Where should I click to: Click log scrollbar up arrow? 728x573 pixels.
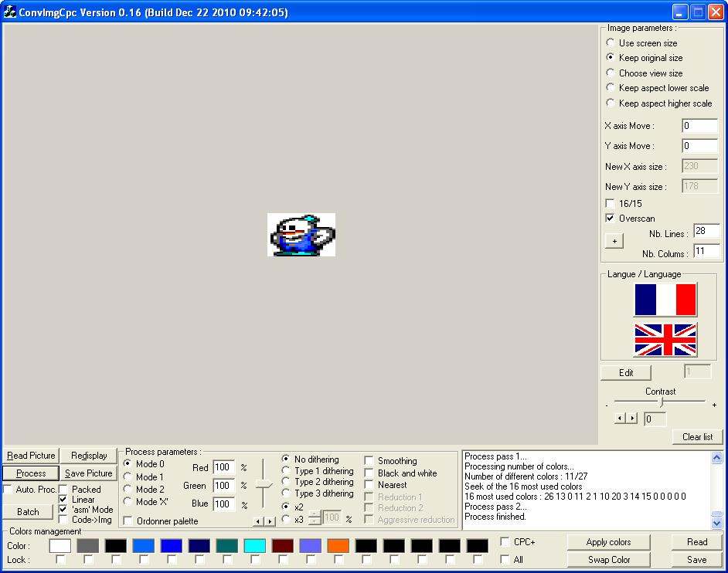click(716, 457)
